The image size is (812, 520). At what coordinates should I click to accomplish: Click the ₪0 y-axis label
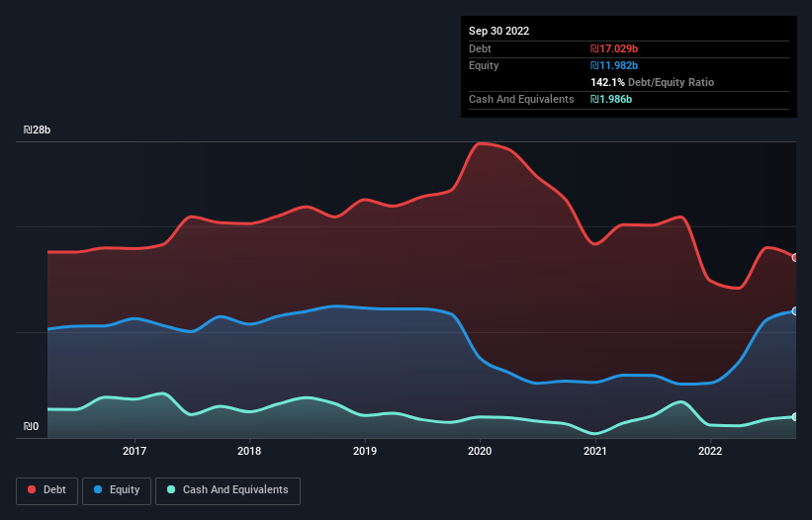31,426
